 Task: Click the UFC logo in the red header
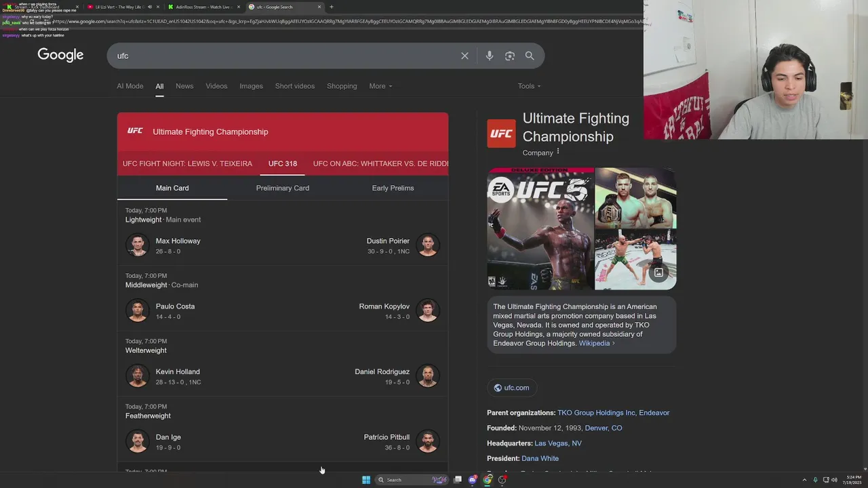point(135,131)
